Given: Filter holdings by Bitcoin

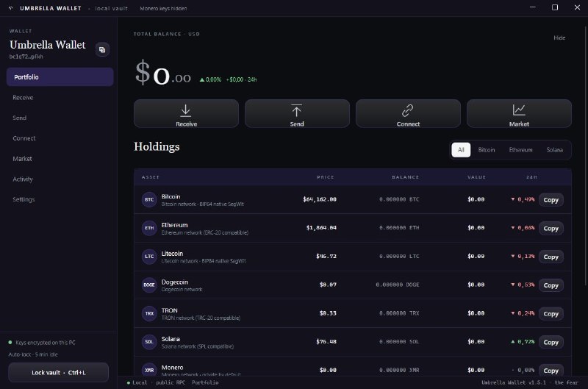Looking at the screenshot, I should click(x=487, y=150).
